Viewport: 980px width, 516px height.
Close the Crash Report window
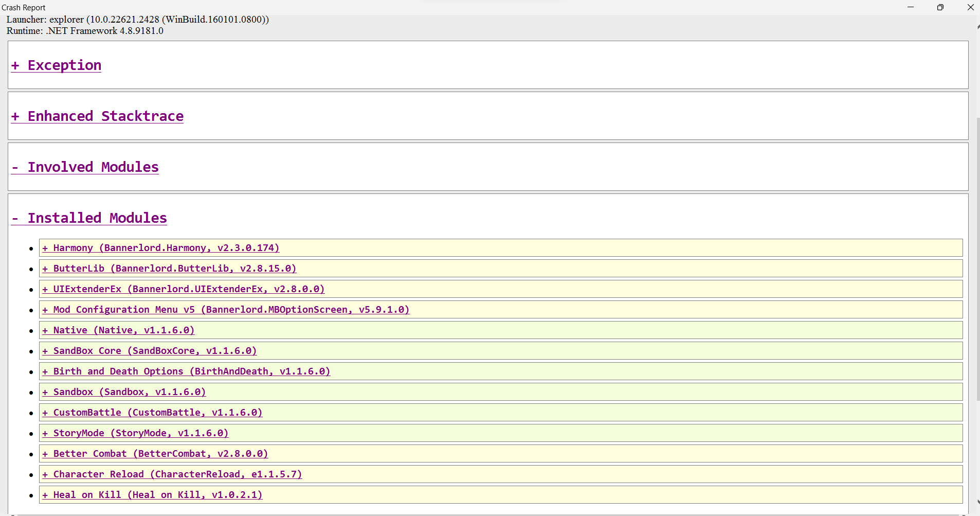pyautogui.click(x=970, y=7)
